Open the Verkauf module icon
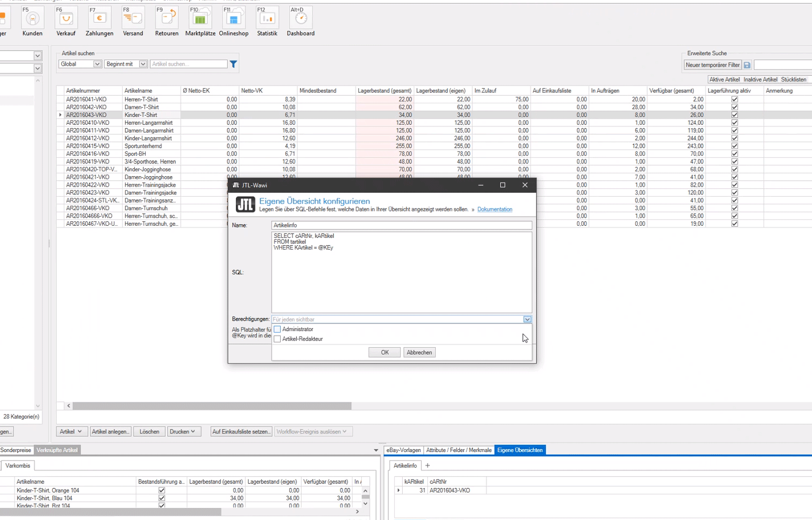 (x=66, y=19)
